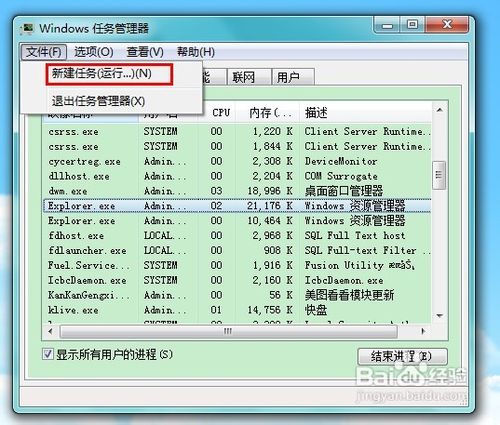Select the dwm.exe process
The image size is (500, 425).
pyautogui.click(x=237, y=191)
